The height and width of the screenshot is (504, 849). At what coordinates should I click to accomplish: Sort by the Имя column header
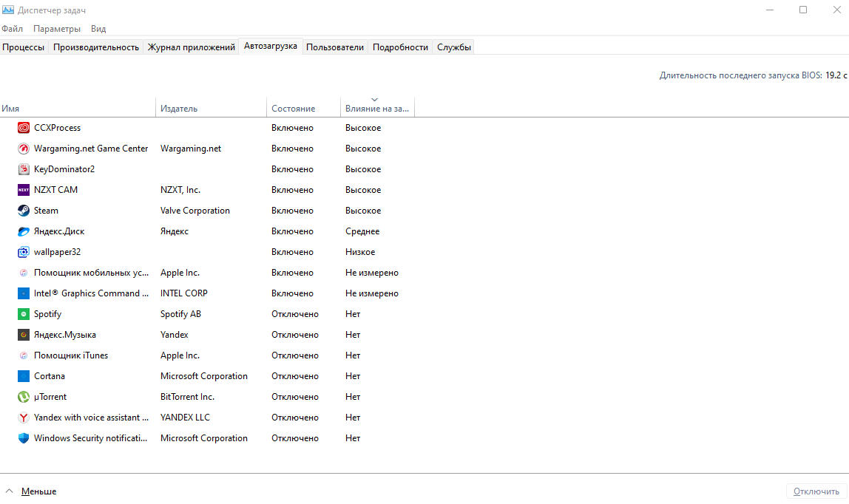point(78,108)
